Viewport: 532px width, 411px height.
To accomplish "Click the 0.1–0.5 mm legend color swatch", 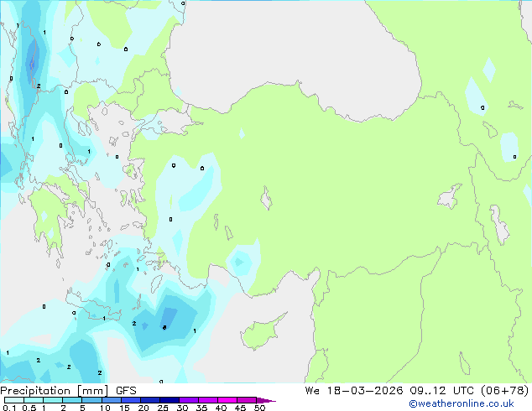I will (x=14, y=400).
